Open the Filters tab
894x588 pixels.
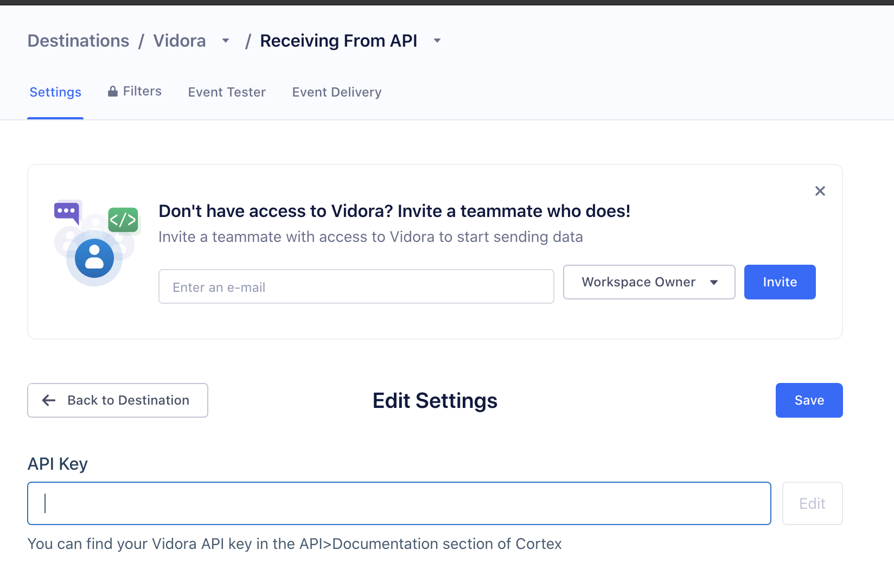[135, 91]
